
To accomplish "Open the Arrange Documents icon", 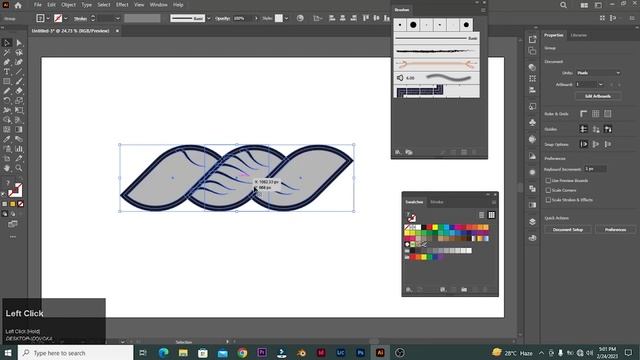I will tap(584, 5).
